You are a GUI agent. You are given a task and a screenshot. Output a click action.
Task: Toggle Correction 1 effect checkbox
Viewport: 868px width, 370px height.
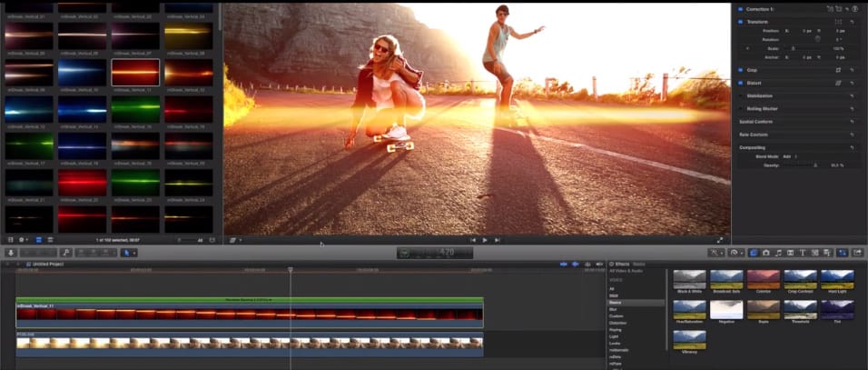click(741, 9)
